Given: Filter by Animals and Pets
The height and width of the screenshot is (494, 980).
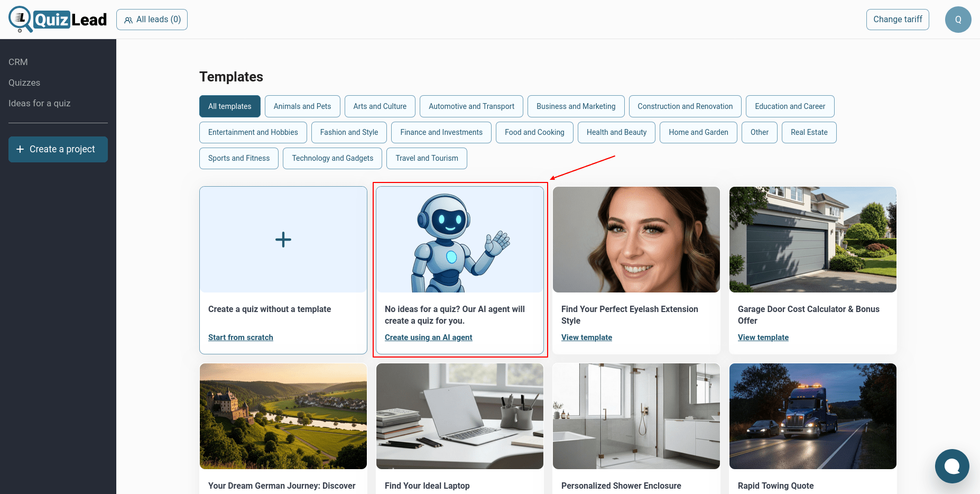Looking at the screenshot, I should (302, 106).
